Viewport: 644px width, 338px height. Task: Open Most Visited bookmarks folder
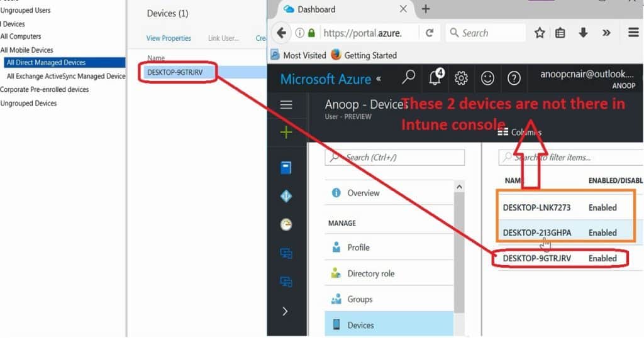tap(299, 55)
